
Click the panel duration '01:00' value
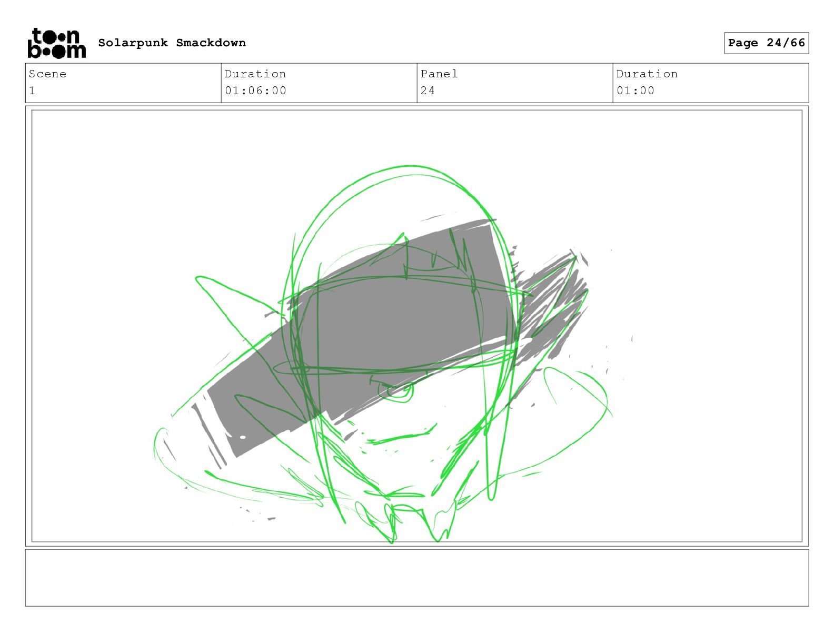click(636, 90)
